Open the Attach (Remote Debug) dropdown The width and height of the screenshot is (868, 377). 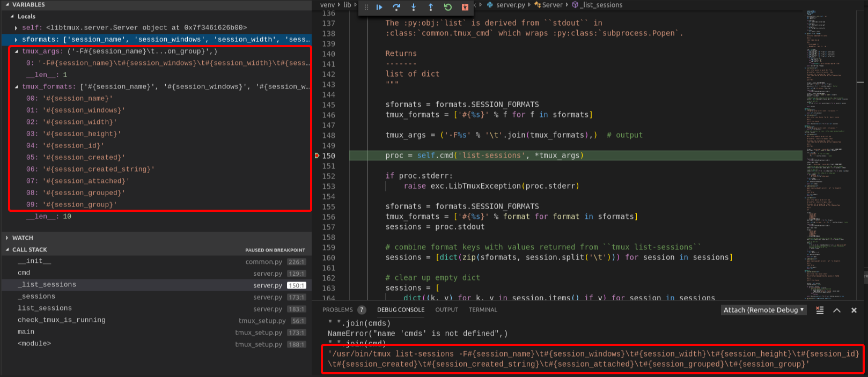click(764, 310)
